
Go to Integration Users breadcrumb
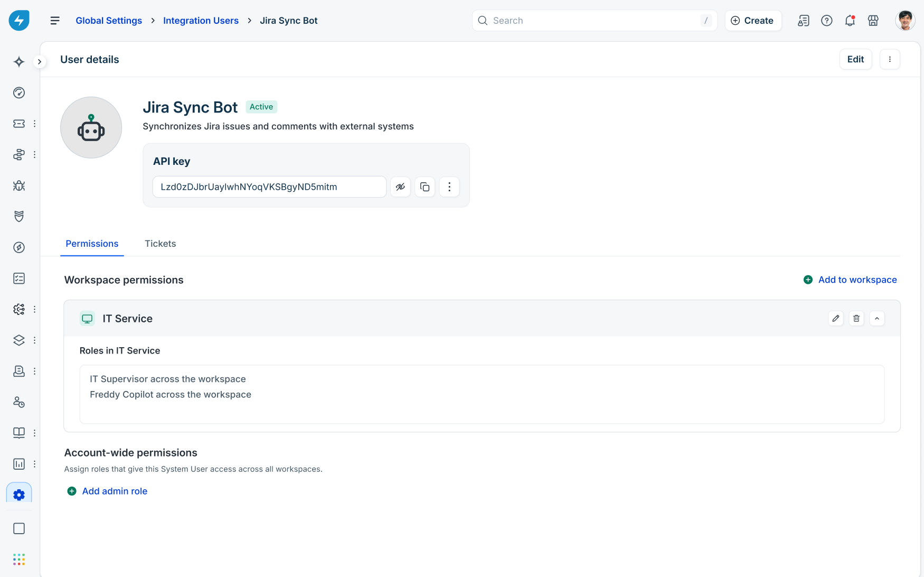coord(201,21)
